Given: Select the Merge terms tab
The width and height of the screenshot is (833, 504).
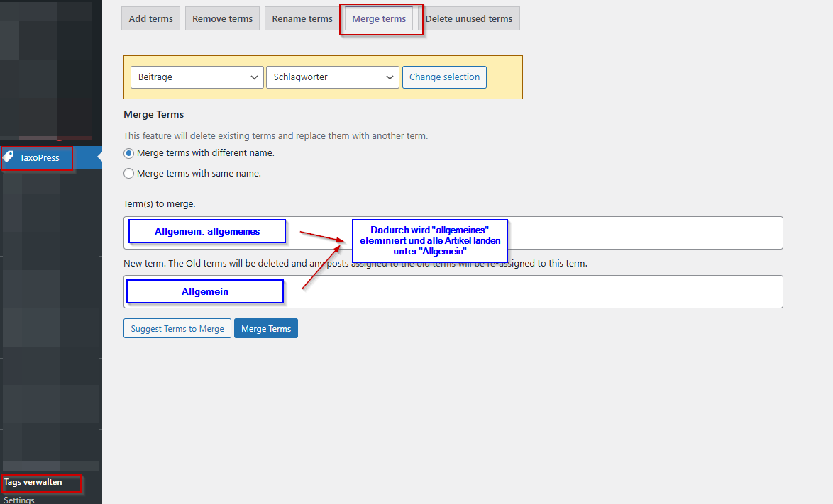Looking at the screenshot, I should 379,19.
